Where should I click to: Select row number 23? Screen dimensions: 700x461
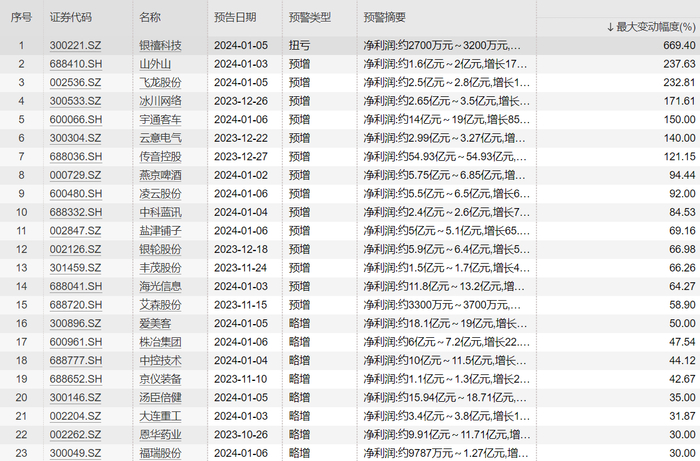[x=21, y=453]
